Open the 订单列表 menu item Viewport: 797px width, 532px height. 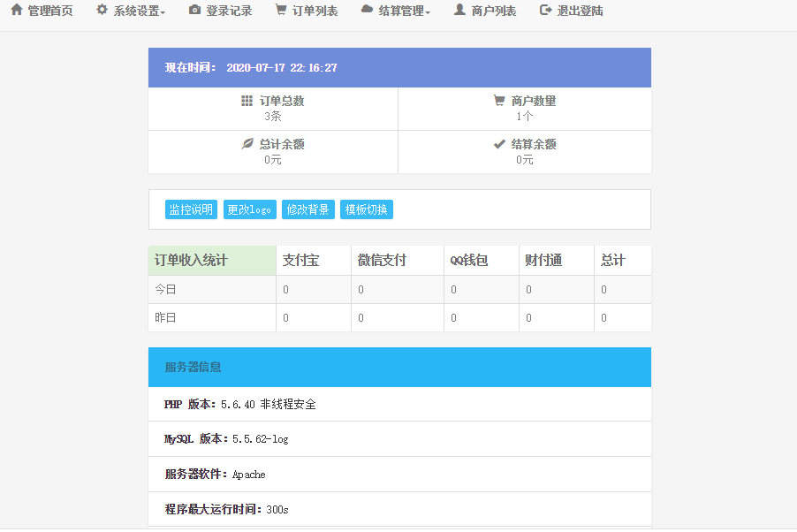pyautogui.click(x=315, y=11)
